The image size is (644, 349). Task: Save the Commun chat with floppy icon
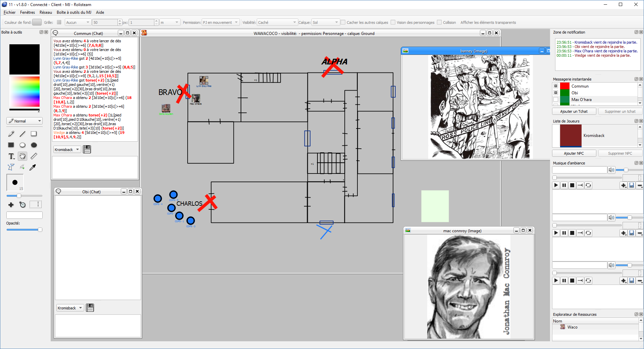tap(87, 149)
